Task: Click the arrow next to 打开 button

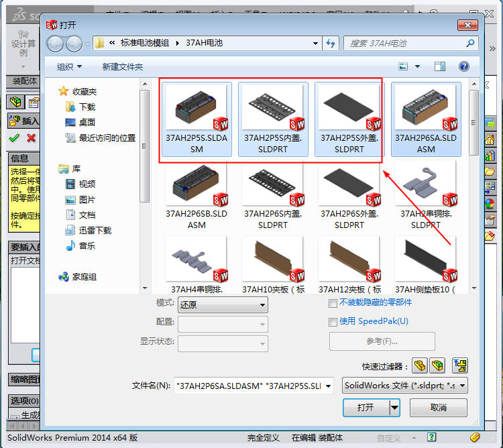Action: pyautogui.click(x=394, y=407)
